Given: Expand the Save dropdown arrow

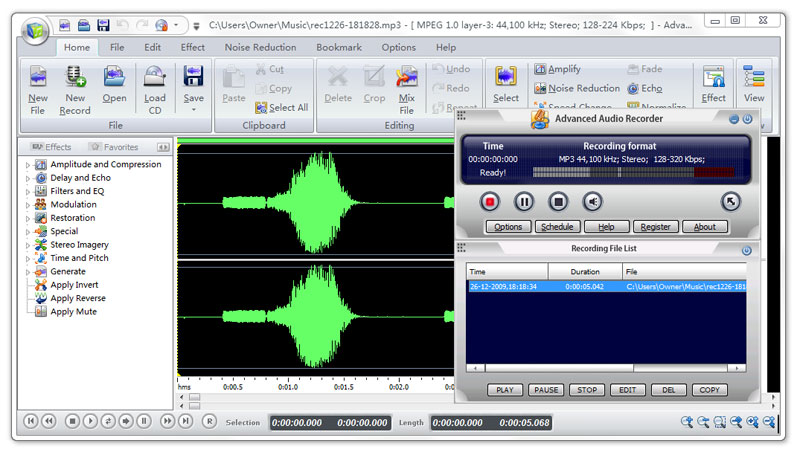Looking at the screenshot, I should click(x=193, y=109).
